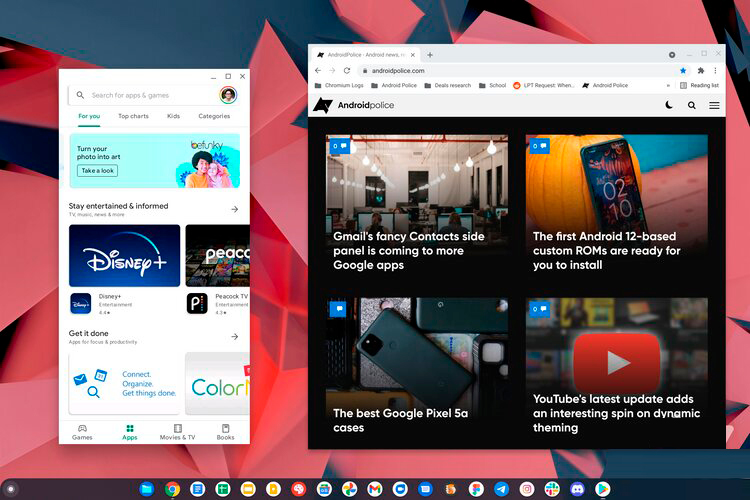
Task: Open comments bubble on Android 12 ROMs article
Action: coord(540,145)
